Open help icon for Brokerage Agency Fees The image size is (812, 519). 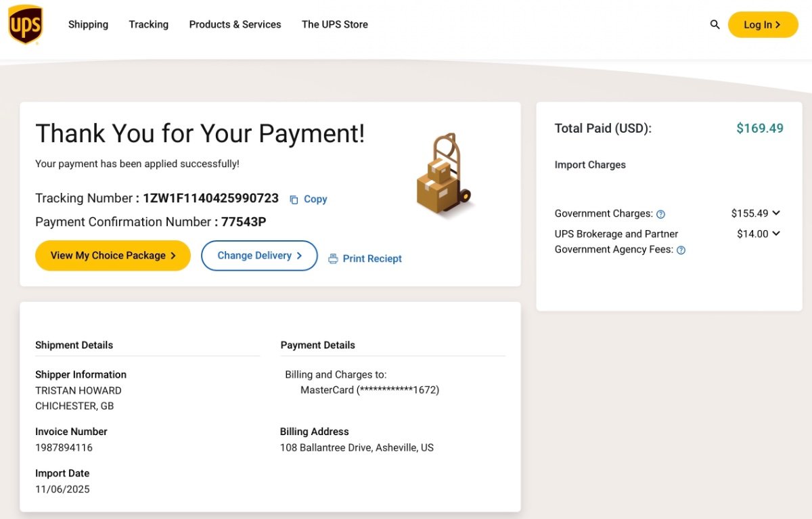click(681, 250)
